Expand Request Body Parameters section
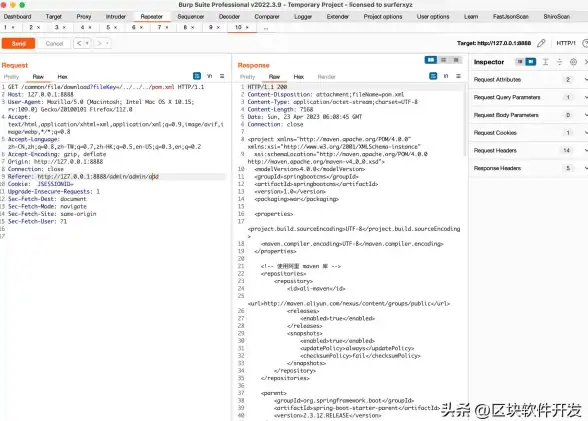Viewport: 588px width, 421px height. [585, 115]
